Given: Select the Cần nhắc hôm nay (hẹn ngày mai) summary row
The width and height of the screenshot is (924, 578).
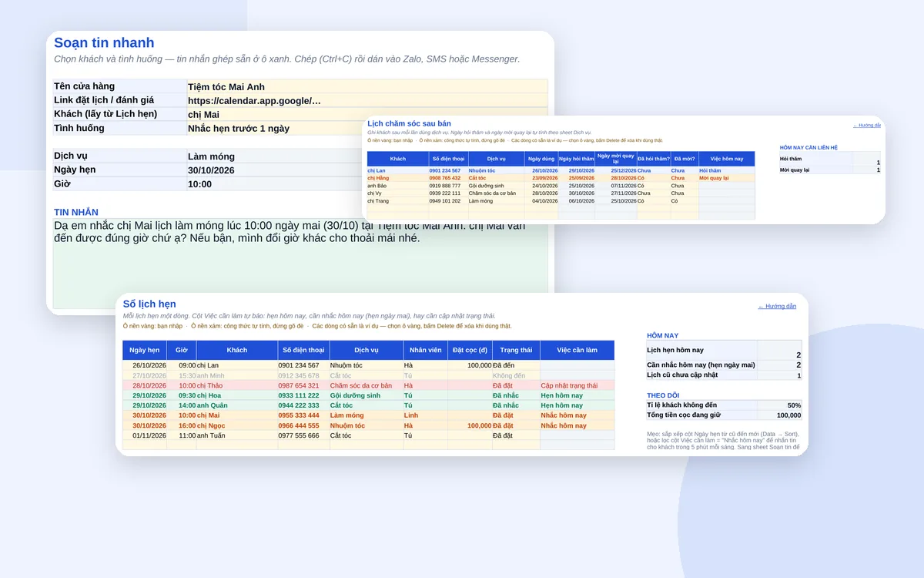Looking at the screenshot, I should pyautogui.click(x=724, y=365).
